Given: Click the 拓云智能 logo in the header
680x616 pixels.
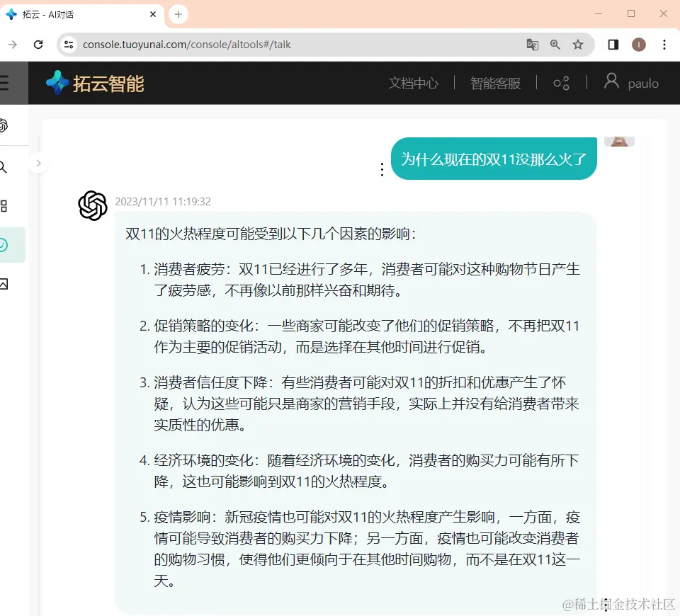Looking at the screenshot, I should coord(94,82).
